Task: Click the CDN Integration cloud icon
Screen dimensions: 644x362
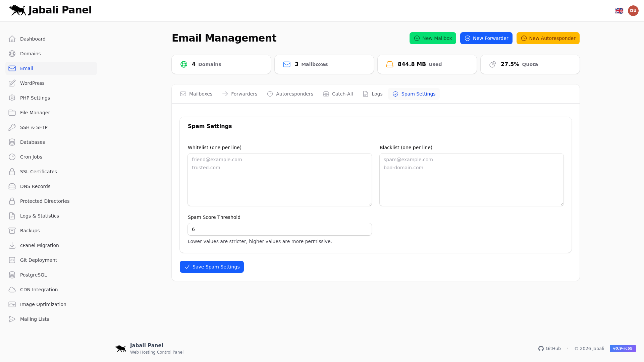Action: [12, 289]
